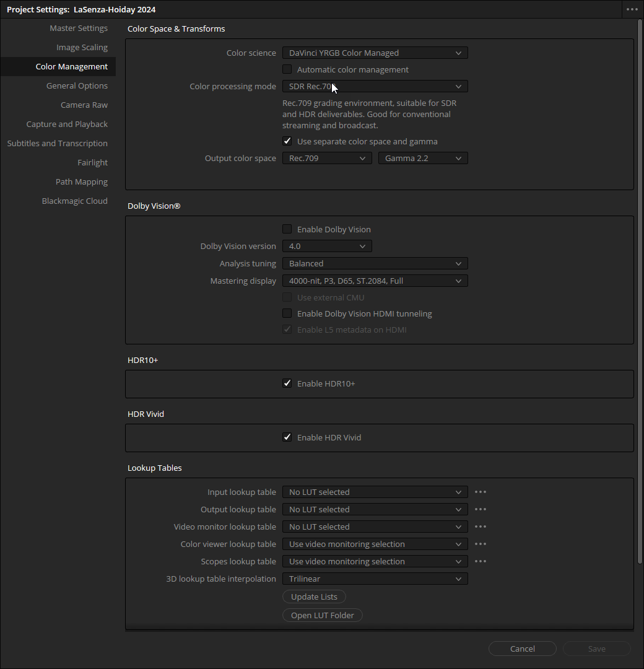Screen dimensions: 644x669
Task: Open Color viewer lookup table three-dot menu
Action: pyautogui.click(x=481, y=544)
